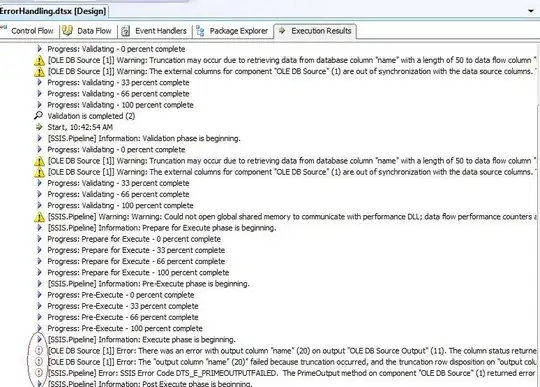Screen dimensions: 540x387
Task: Expand Progress: Prepare for Execute - 0 percent entry
Action: pos(39,239)
